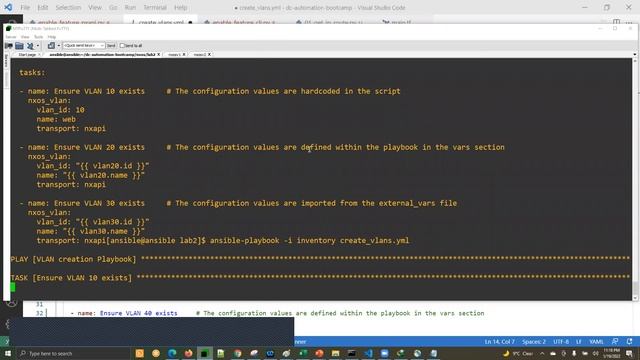Open the Selection menu in VS Code
The width and height of the screenshot is (640, 360).
tap(68, 7)
